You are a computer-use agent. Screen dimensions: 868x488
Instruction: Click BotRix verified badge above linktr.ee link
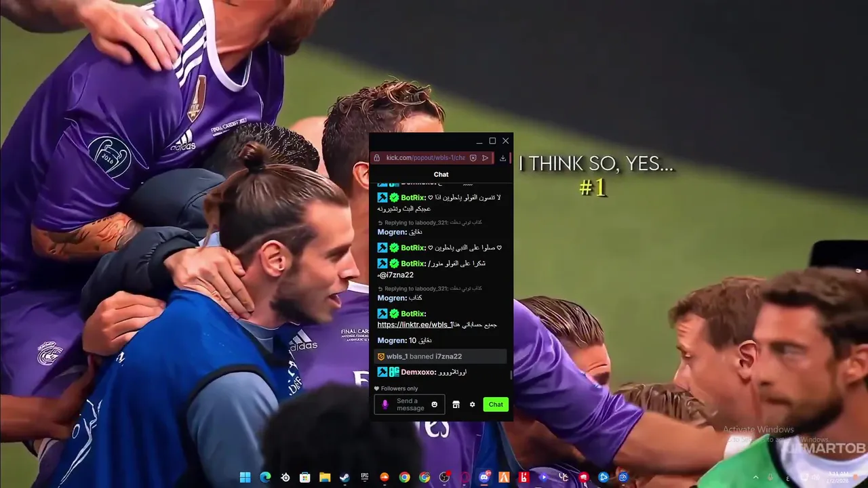(394, 314)
